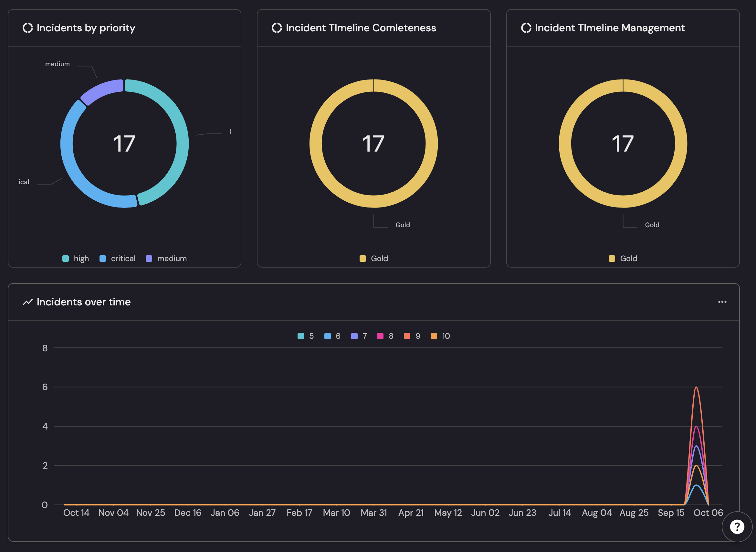The image size is (756, 552).
Task: Click the donut icon beside Incidents by priority
Action: [x=28, y=28]
